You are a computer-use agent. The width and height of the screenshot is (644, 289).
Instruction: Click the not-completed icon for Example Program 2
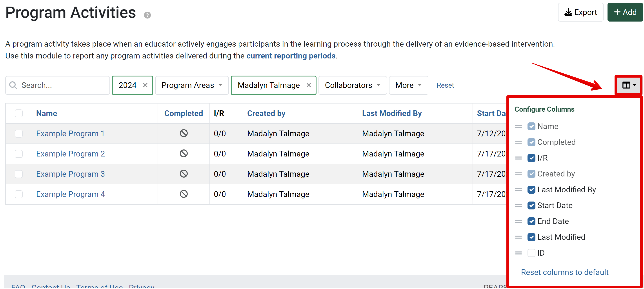point(184,153)
